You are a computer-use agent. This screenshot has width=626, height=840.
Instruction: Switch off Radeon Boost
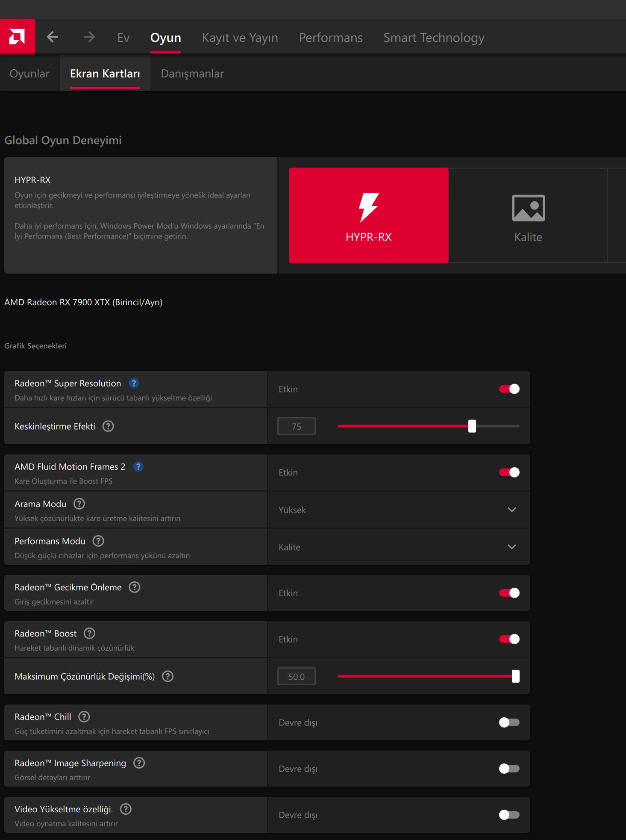click(509, 639)
